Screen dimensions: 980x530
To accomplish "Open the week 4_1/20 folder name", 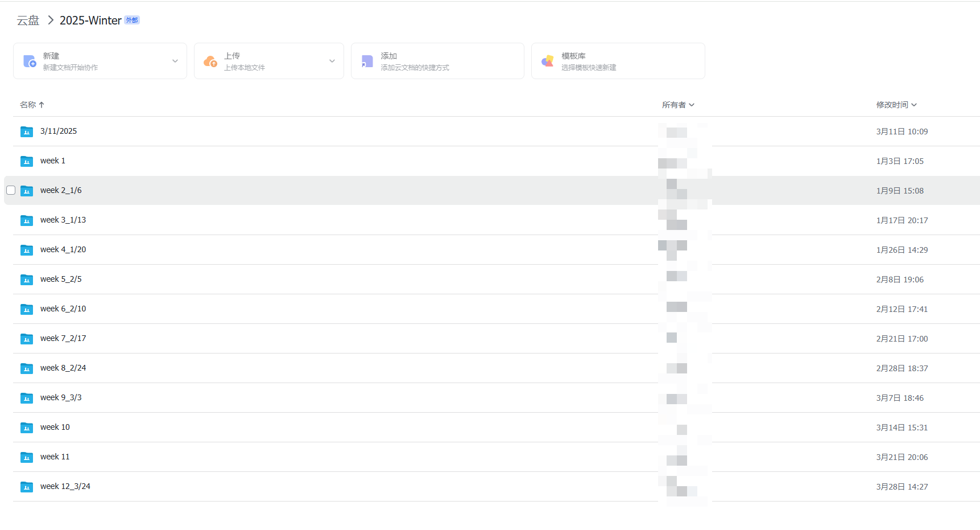I will 63,249.
